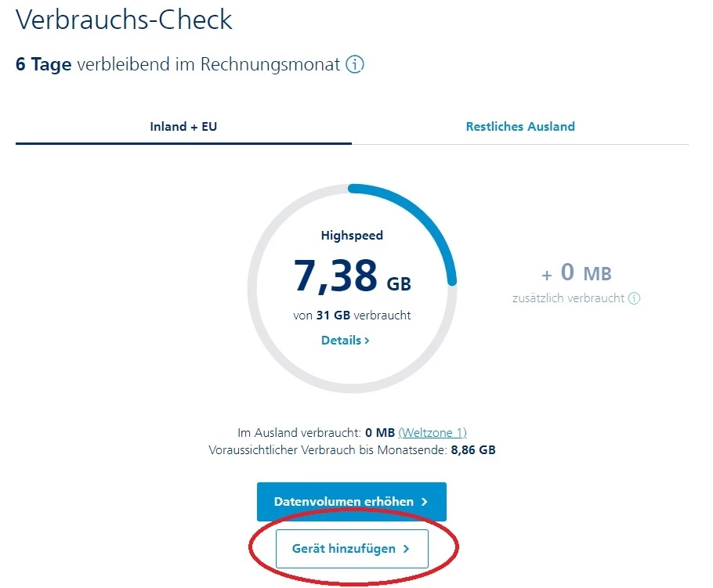Switch to Inland + EU tab
The width and height of the screenshot is (713, 588).
tap(183, 126)
